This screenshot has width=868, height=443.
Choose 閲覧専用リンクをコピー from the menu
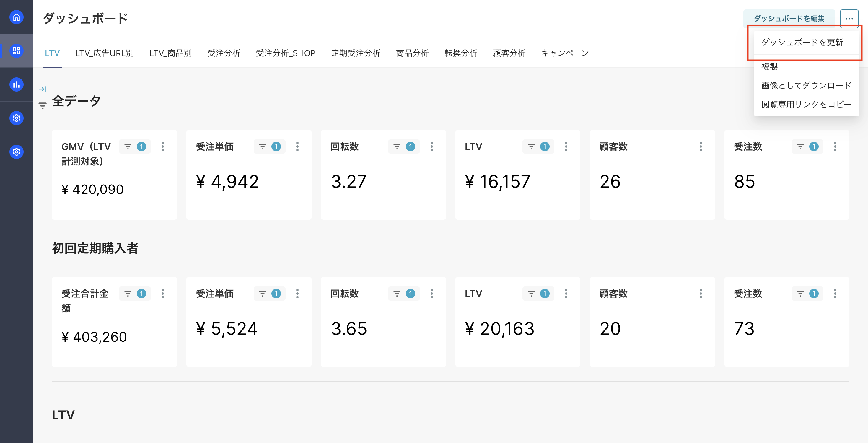(x=806, y=104)
